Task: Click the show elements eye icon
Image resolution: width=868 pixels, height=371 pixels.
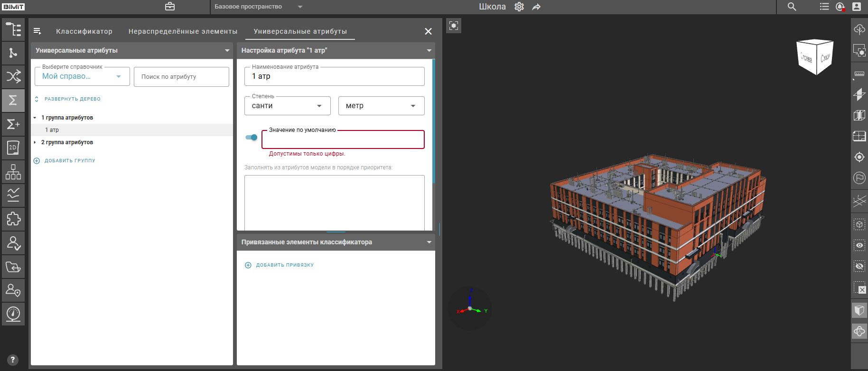Action: (x=859, y=245)
